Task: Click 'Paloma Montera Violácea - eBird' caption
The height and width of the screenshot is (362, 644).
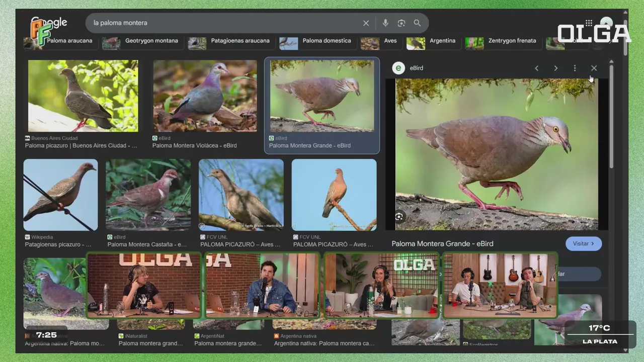Action: [x=195, y=146]
